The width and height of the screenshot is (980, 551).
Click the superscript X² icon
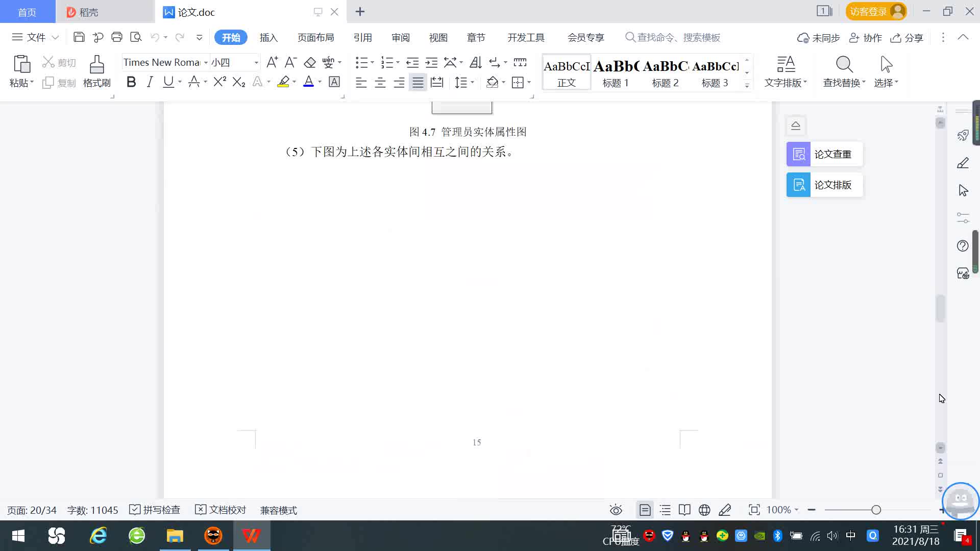pos(219,82)
